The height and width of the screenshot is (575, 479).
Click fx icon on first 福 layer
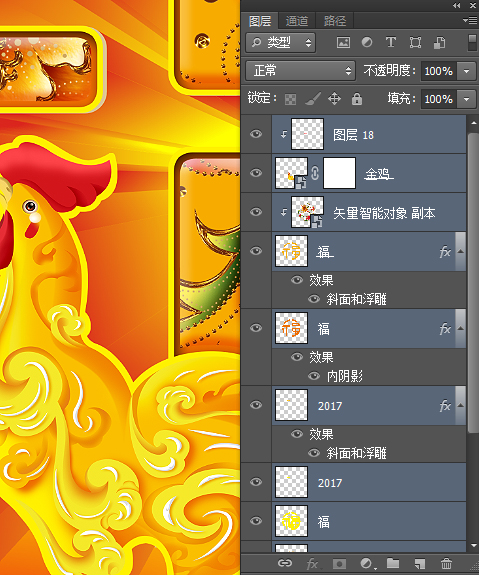tap(445, 252)
